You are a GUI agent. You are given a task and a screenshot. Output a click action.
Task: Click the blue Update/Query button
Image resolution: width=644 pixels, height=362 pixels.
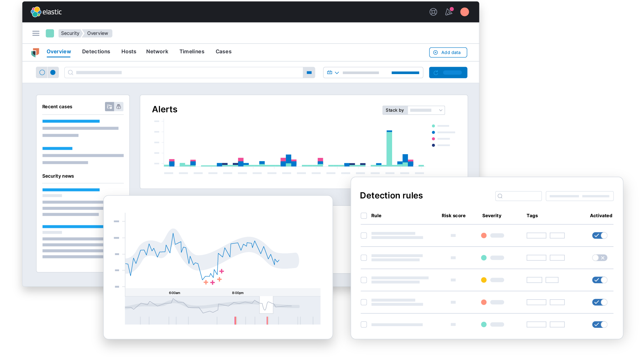point(448,72)
